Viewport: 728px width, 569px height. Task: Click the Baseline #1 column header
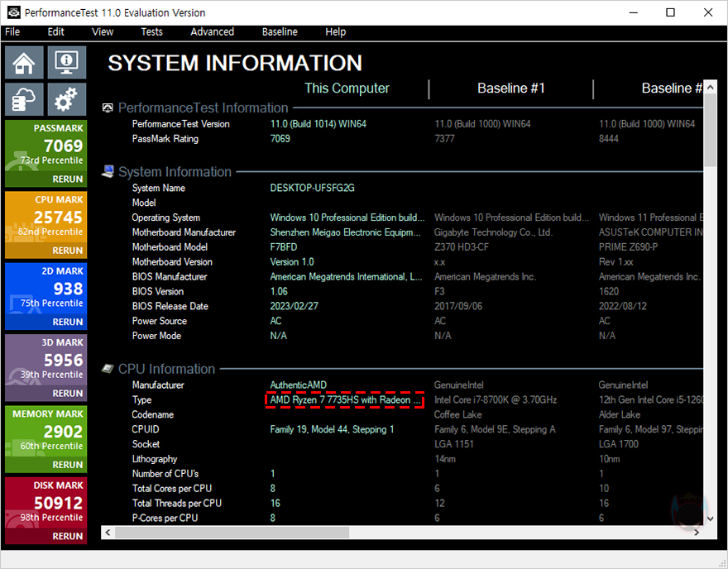[510, 88]
